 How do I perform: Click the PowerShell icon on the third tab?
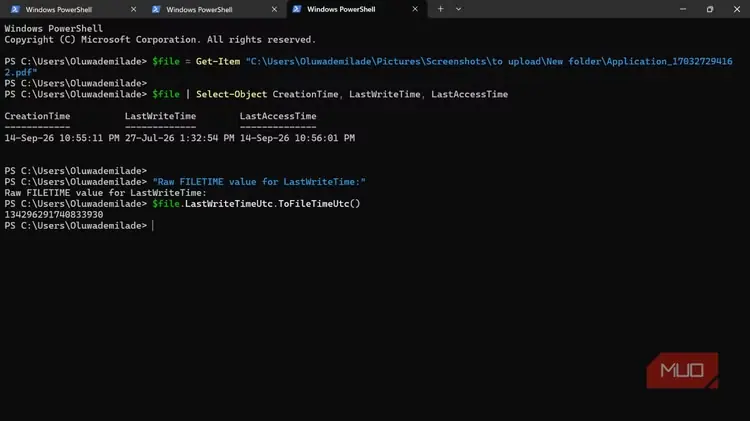[297, 9]
